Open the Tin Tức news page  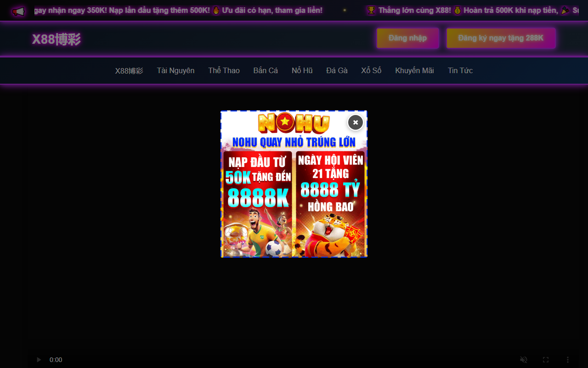point(460,70)
